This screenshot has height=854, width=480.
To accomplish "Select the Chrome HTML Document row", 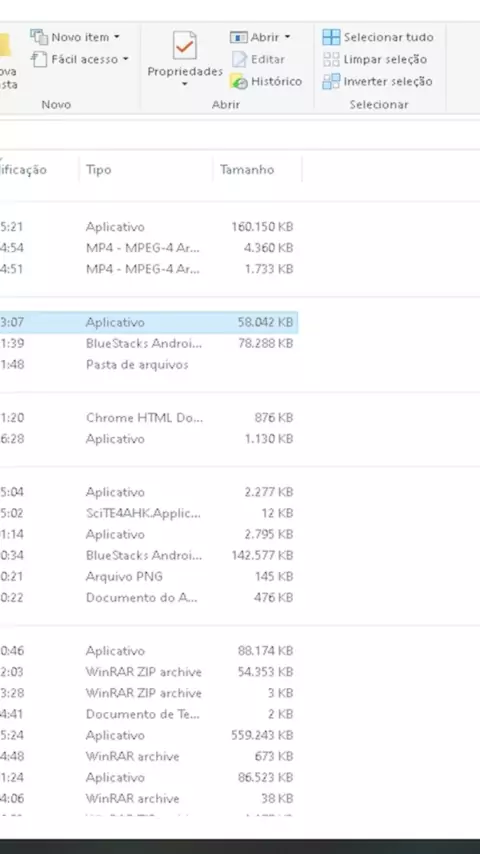I will pyautogui.click(x=149, y=418).
